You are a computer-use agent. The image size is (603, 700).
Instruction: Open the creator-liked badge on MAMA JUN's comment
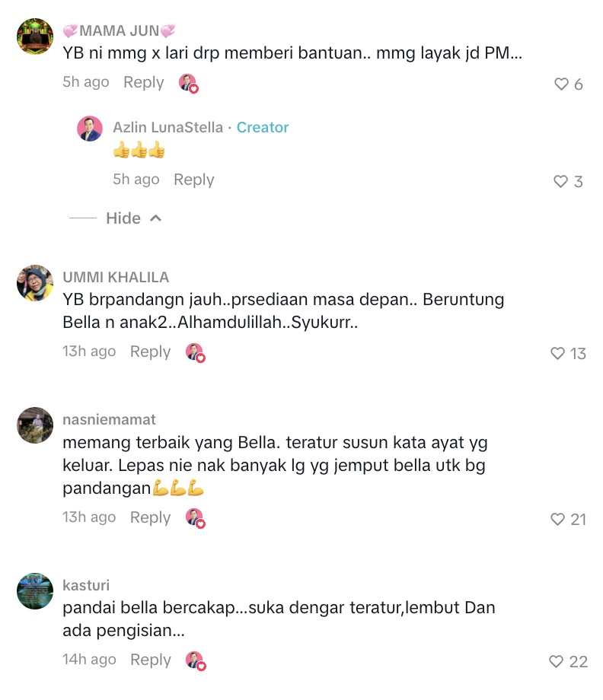(189, 83)
